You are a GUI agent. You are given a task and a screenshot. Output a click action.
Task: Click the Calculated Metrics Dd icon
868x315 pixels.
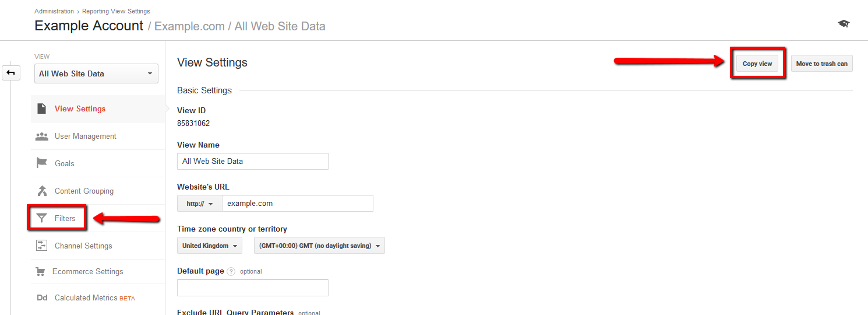coord(42,298)
